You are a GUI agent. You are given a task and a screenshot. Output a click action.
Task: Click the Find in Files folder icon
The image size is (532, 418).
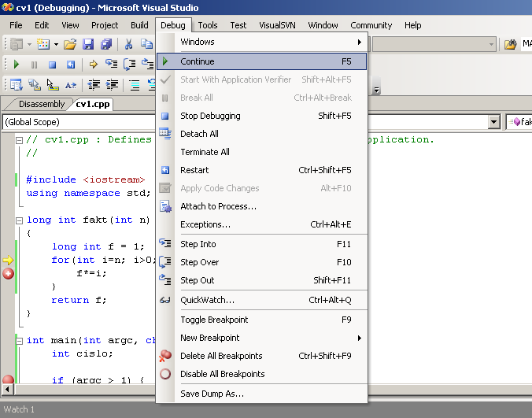pyautogui.click(x=510, y=44)
